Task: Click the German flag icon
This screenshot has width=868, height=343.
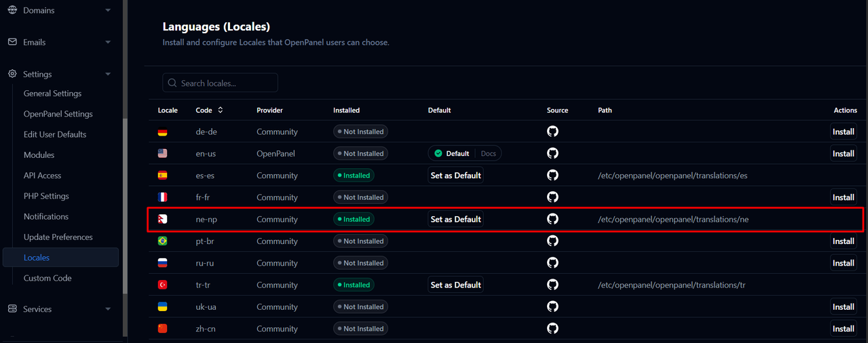Action: click(x=162, y=132)
